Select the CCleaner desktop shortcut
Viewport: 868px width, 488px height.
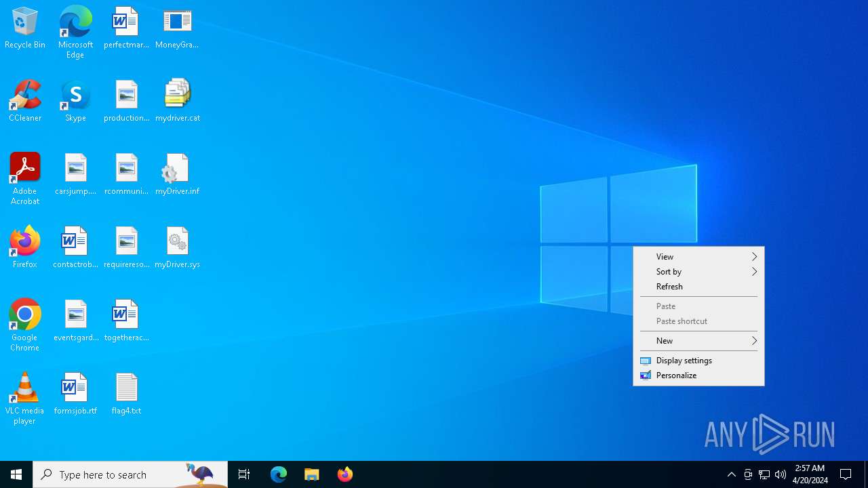(x=25, y=102)
